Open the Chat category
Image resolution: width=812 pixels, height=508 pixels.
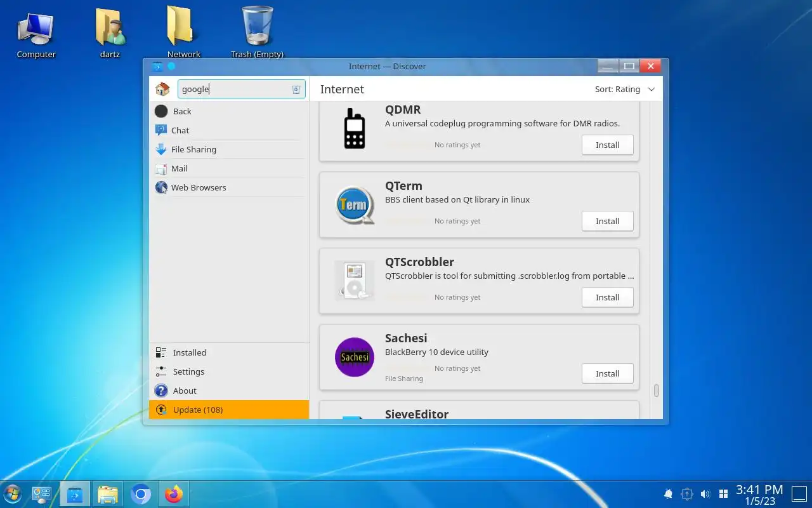coord(229,130)
